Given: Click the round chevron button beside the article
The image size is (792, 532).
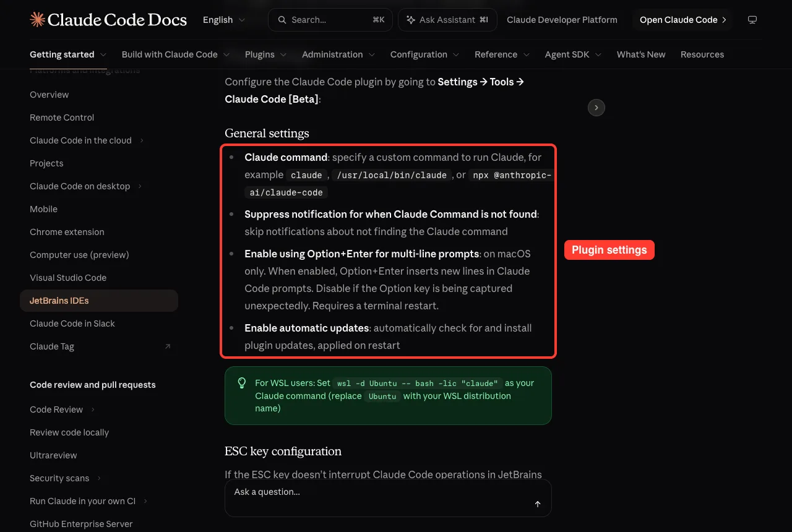Looking at the screenshot, I should click(596, 108).
